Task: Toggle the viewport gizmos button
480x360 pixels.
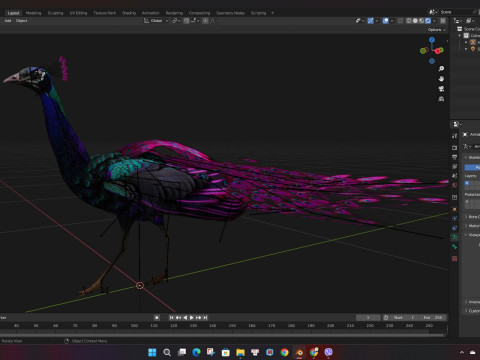Action: [370, 21]
